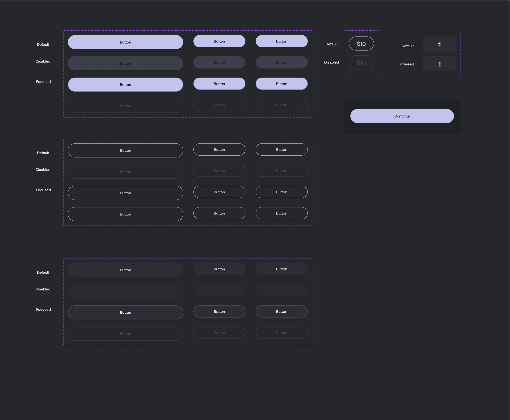Click the "Default" label beside the dark filled group

(x=43, y=272)
